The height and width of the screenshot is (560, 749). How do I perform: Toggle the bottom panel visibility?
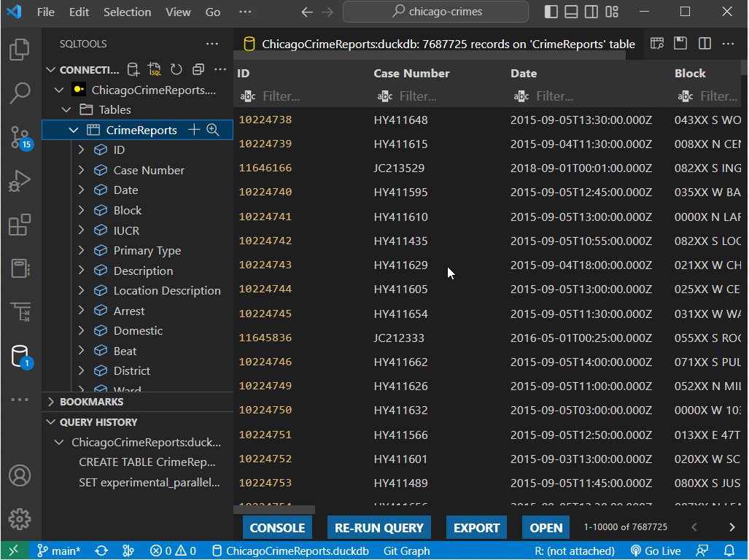pos(572,12)
